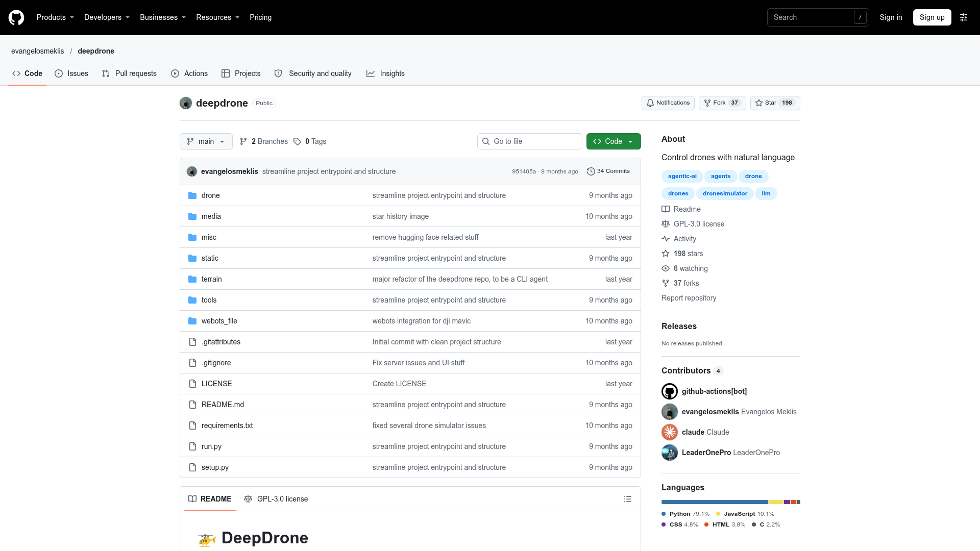Open commit history clock icon
The height and width of the screenshot is (551, 980).
coord(591,171)
